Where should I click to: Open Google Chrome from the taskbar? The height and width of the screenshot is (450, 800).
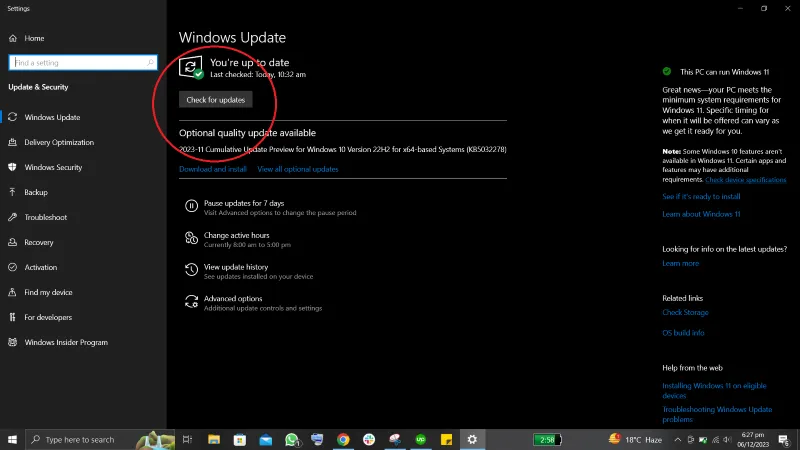point(343,439)
